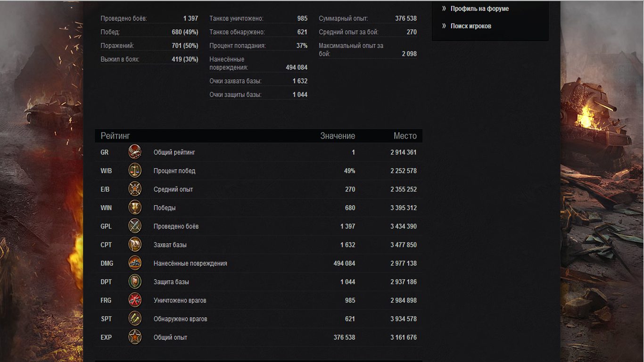Click the Захват базы flag icon

pyautogui.click(x=135, y=245)
